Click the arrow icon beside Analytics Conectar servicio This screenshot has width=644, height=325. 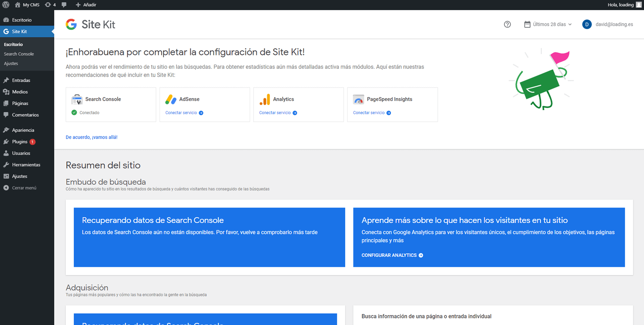[295, 113]
